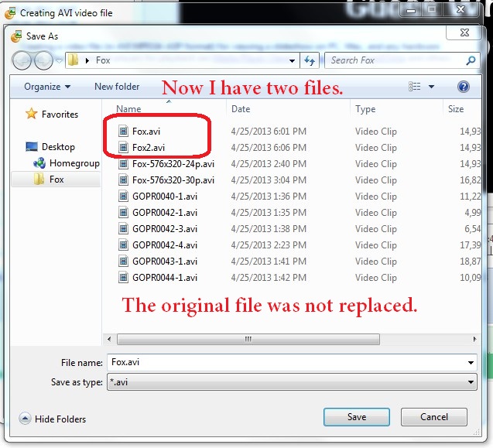Select the file name GOPR0043-1.avi
Screen dimensions: 493x448
(x=165, y=262)
